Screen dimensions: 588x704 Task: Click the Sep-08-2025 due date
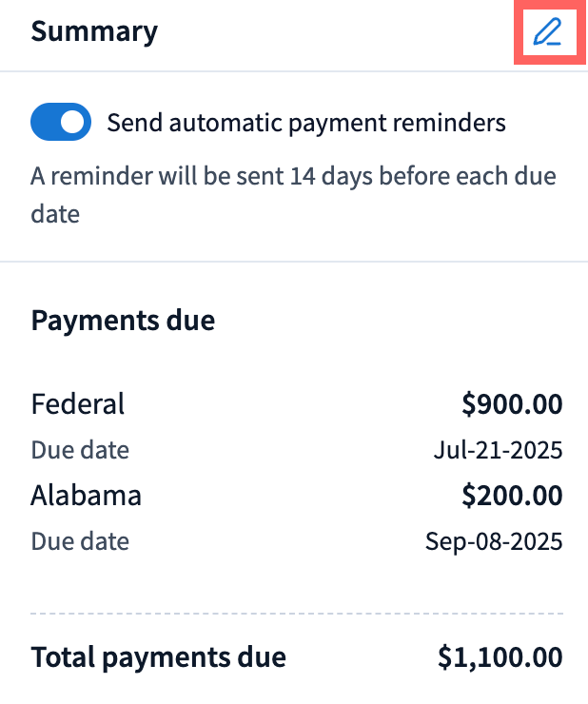click(x=494, y=542)
